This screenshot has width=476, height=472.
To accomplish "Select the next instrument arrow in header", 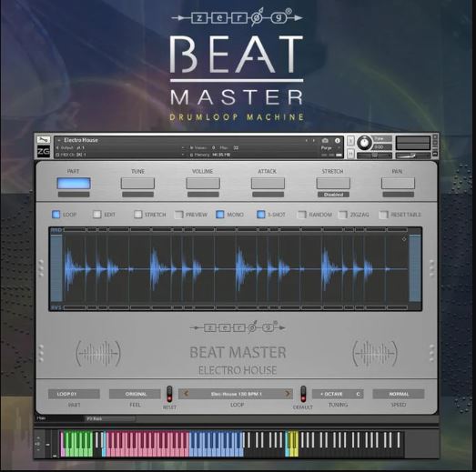I will 314,140.
